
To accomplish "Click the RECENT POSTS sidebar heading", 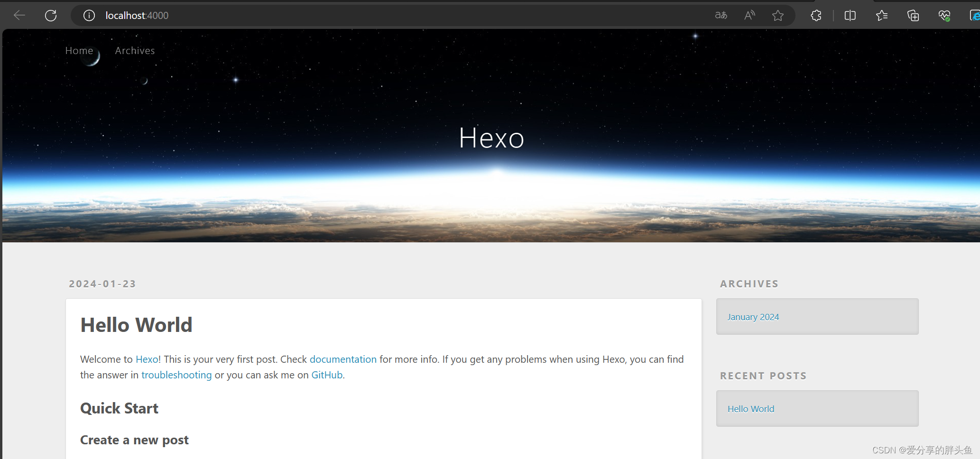I will (763, 376).
